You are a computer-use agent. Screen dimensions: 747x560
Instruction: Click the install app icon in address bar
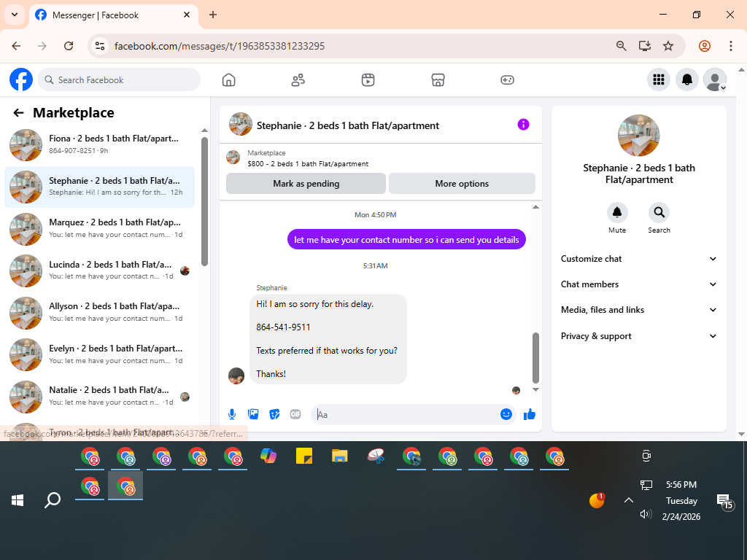coord(645,46)
